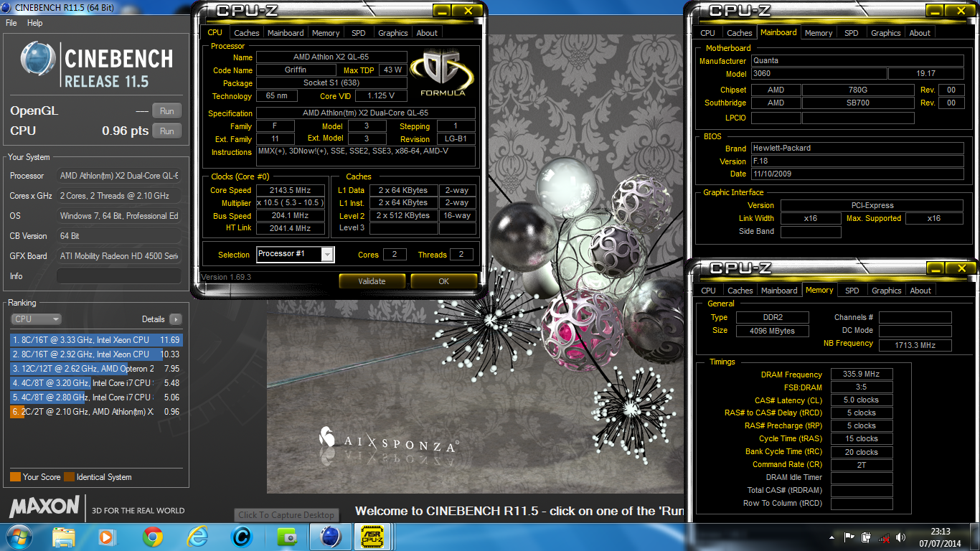Open About tab in the CPU window

[x=427, y=33]
